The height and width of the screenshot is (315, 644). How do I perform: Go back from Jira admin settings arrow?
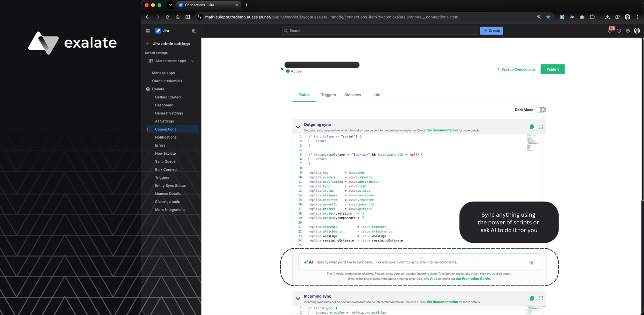pyautogui.click(x=148, y=44)
